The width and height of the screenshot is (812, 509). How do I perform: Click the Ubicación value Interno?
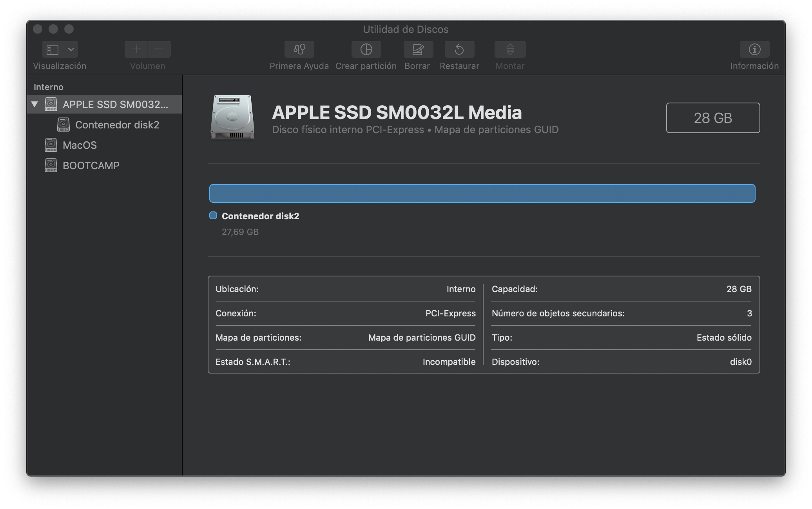(461, 289)
